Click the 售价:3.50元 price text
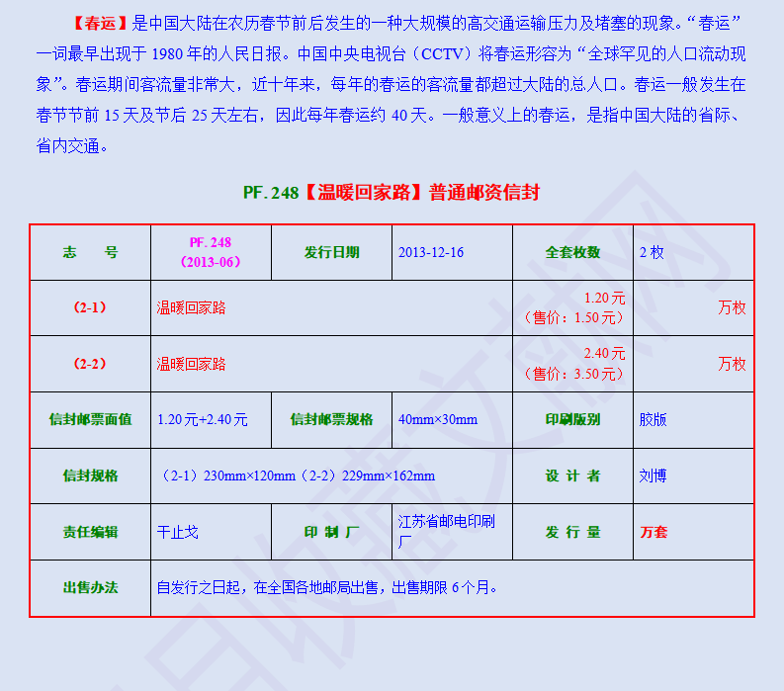 pos(573,374)
